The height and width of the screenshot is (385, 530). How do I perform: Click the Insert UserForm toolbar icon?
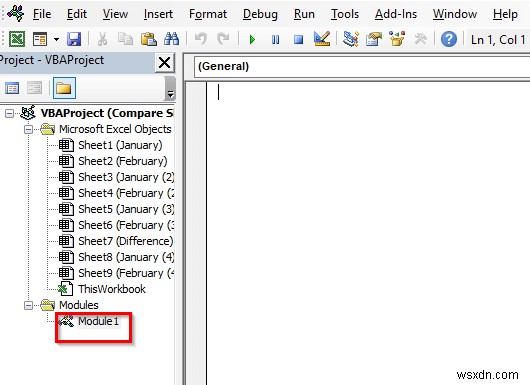[x=40, y=39]
